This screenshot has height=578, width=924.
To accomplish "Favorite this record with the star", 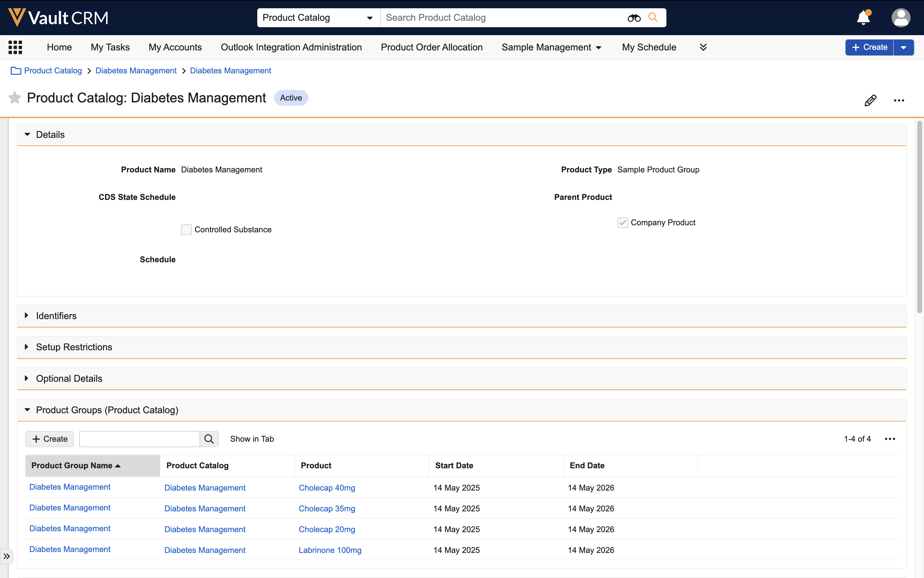I will click(15, 98).
